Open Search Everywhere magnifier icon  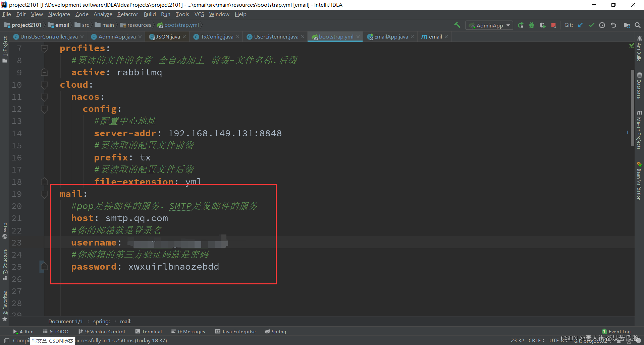(638, 25)
